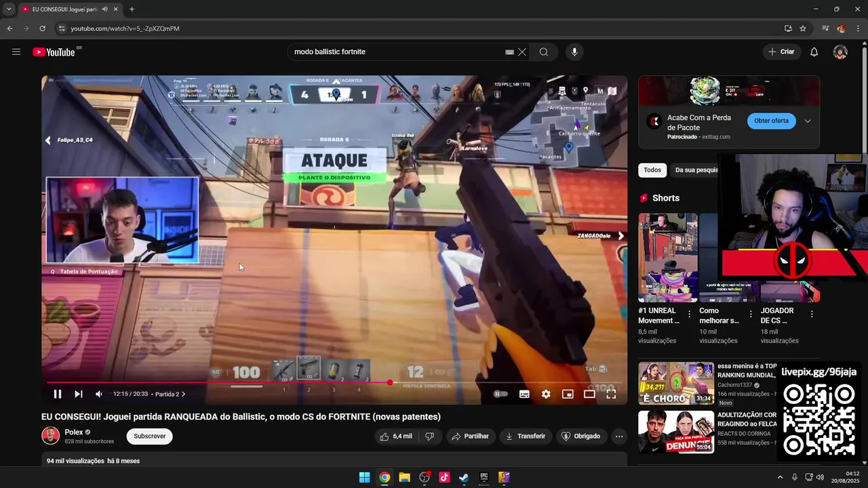868x488 pixels.
Task: Open the media control icon in Chrome toolbar
Action: tap(825, 28)
